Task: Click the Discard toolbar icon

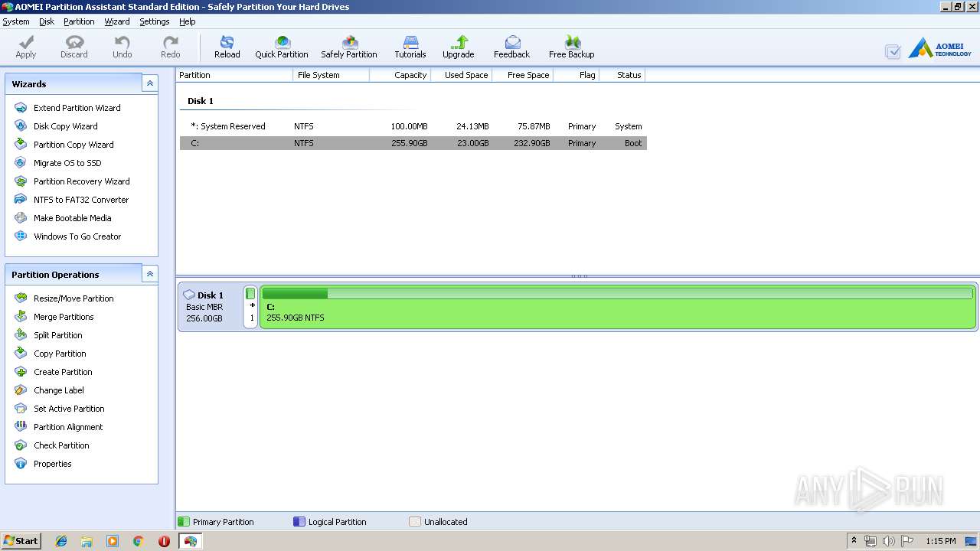Action: (x=74, y=43)
